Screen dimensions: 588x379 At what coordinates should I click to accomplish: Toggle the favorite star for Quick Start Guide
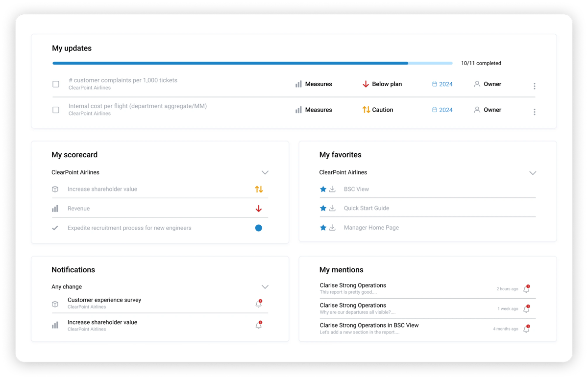323,208
